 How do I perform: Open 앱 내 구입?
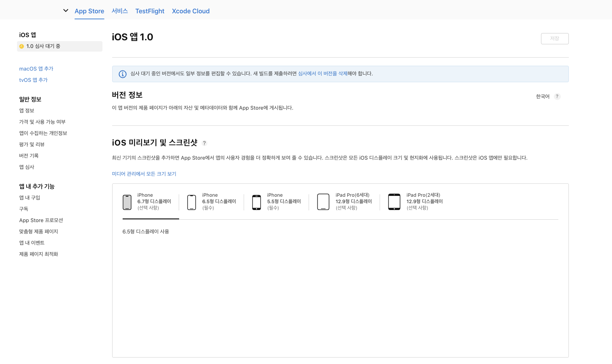(x=29, y=198)
